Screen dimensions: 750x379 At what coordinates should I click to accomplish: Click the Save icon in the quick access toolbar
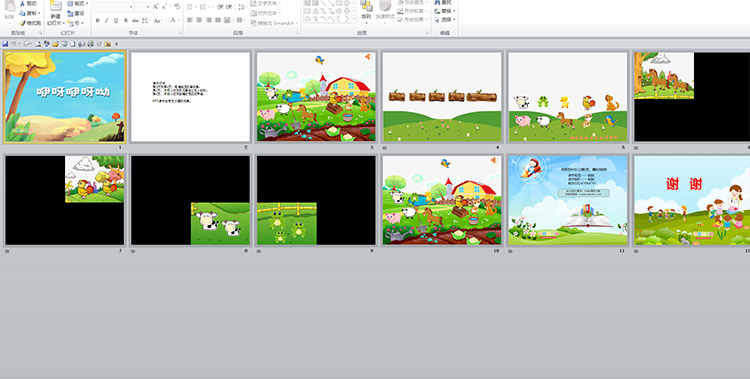tap(5, 44)
